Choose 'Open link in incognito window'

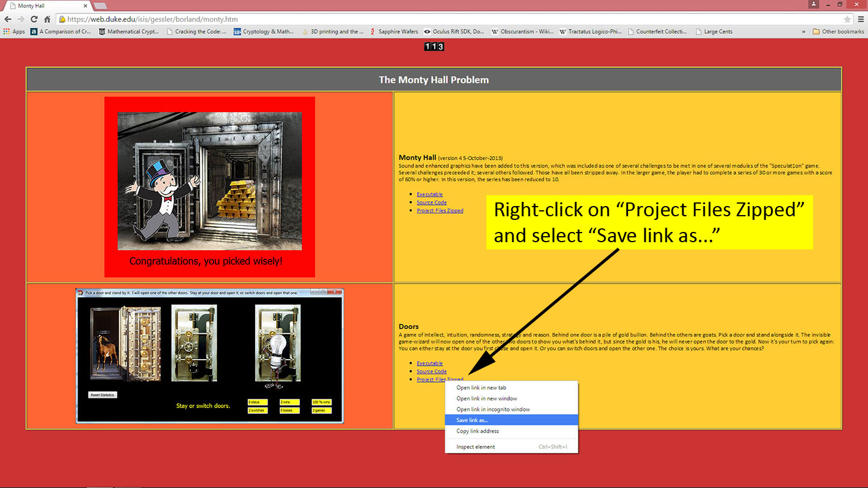tap(511, 409)
